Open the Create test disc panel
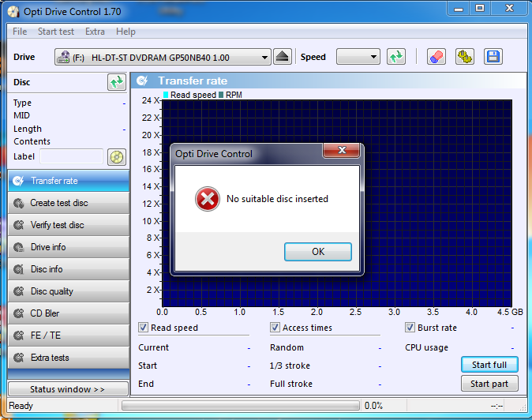The width and height of the screenshot is (532, 420). click(68, 203)
